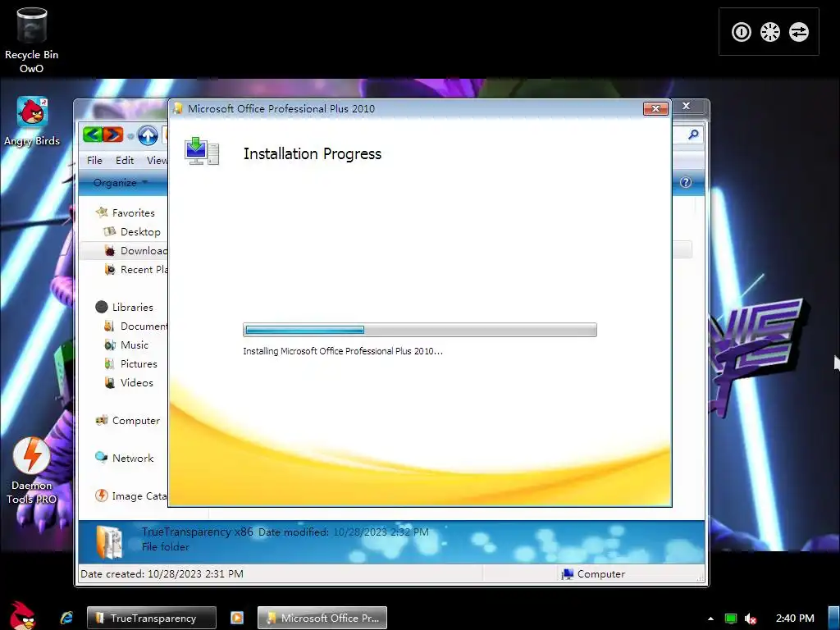Select Downloads under Favorites
Viewport: 840px width, 630px height.
pyautogui.click(x=125, y=250)
